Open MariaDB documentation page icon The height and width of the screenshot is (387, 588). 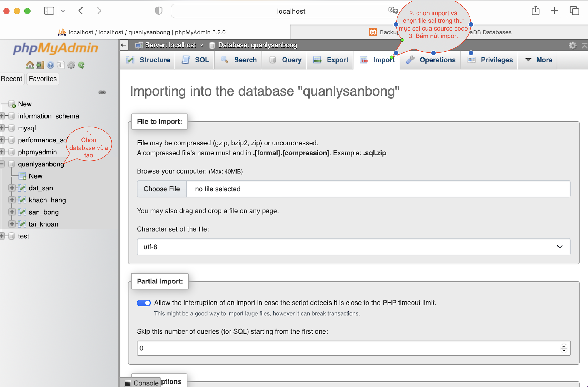61,65
